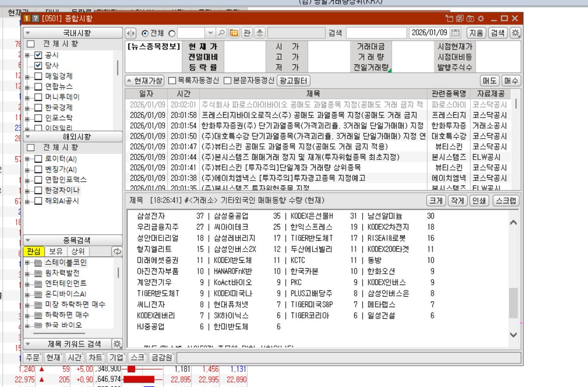Click the title bar checklist icon
Screen dimensions: 588x387
pyautogui.click(x=460, y=19)
